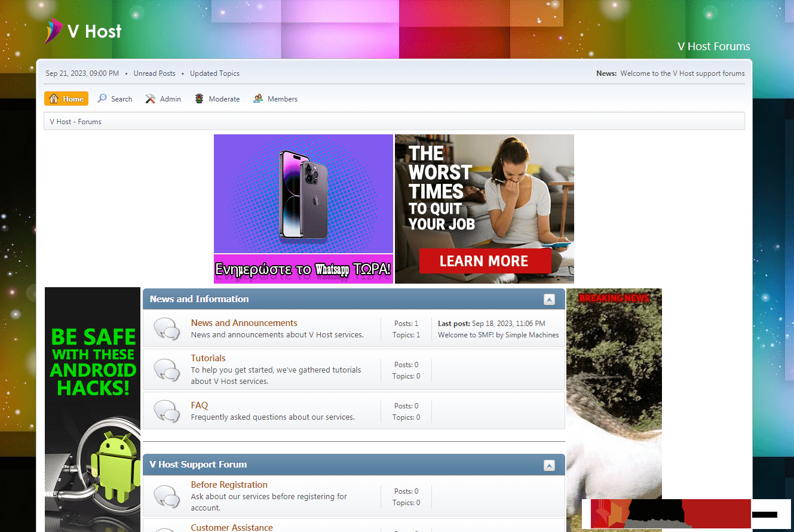Click the Learn More ad button
Viewport: 794px width, 532px height.
pyautogui.click(x=485, y=261)
